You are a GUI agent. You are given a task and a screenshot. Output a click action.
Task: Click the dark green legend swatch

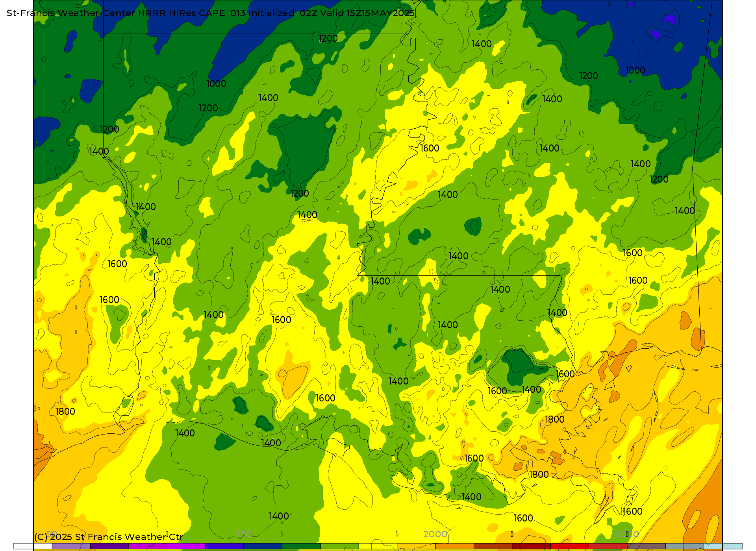[x=301, y=546]
